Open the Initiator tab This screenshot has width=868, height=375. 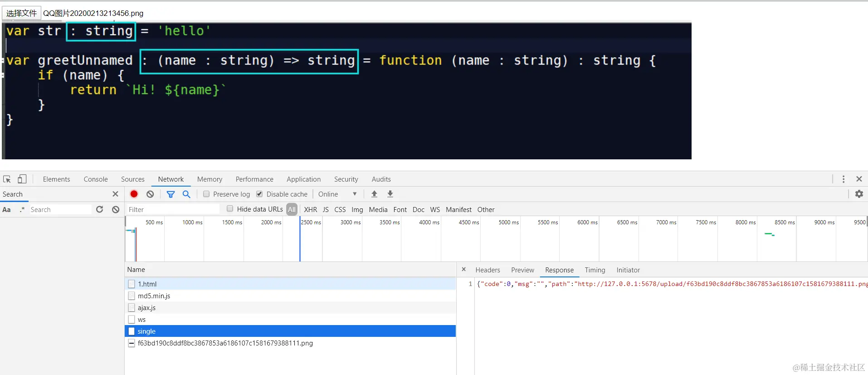pos(628,270)
